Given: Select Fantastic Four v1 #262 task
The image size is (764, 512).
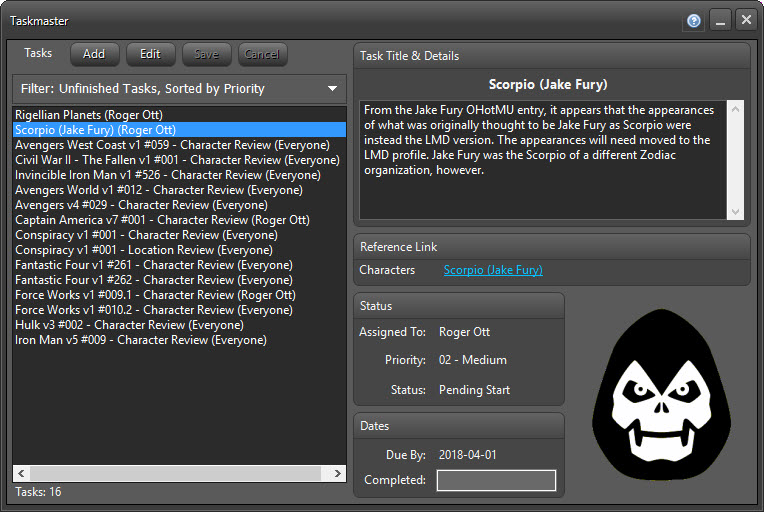Looking at the screenshot, I should (x=179, y=280).
